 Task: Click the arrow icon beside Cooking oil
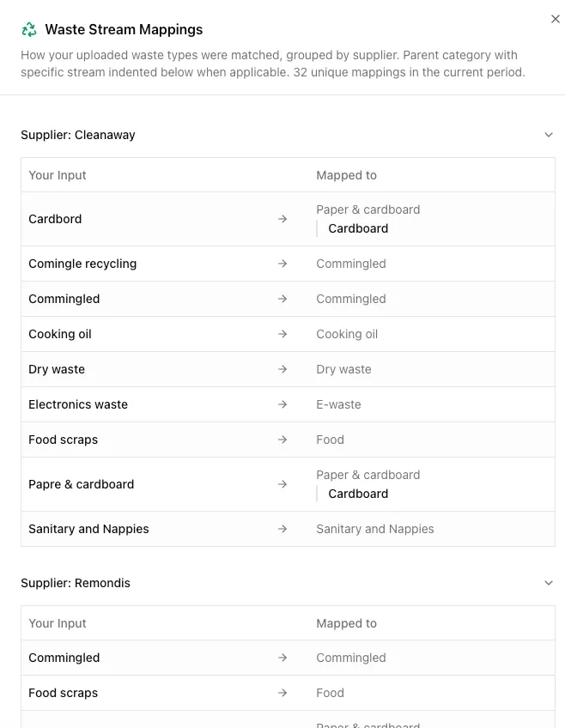point(282,334)
